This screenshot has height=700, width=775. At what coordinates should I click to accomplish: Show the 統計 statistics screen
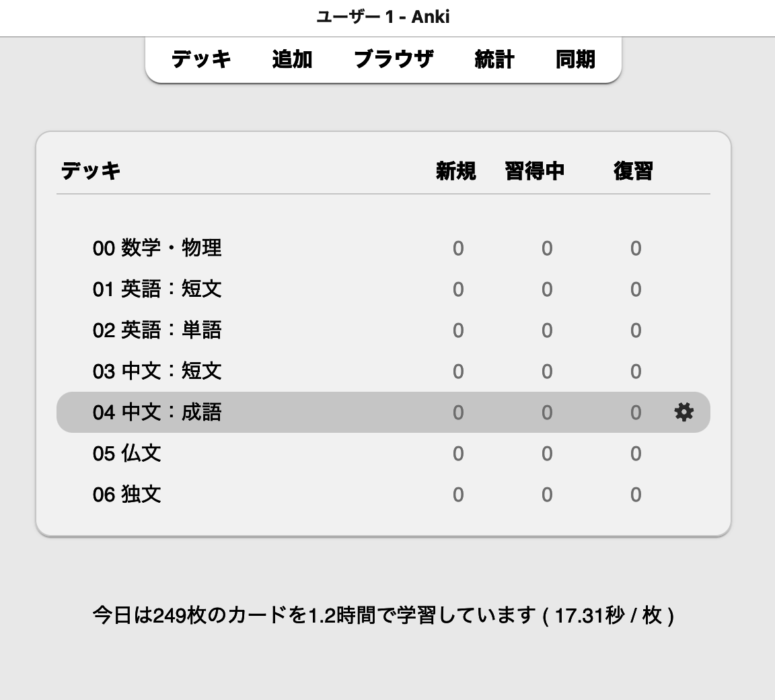pos(494,59)
